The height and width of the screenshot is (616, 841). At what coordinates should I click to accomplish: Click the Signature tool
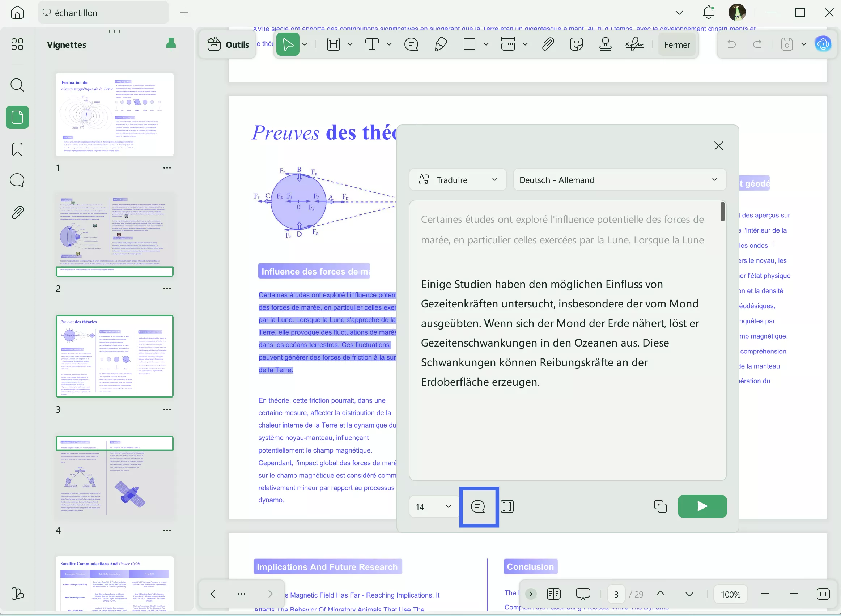[x=634, y=44]
